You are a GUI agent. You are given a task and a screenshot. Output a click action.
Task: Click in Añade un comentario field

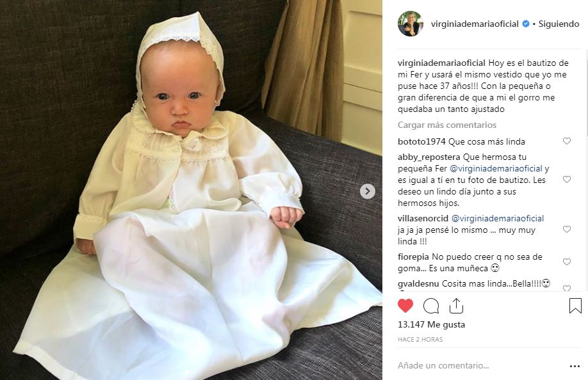click(481, 365)
